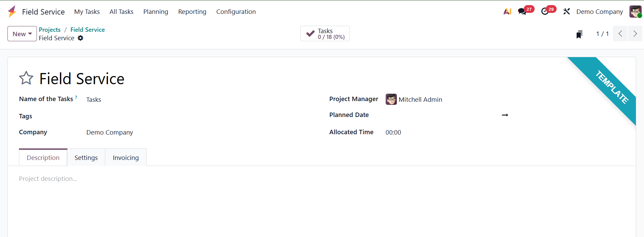Follow the Projects breadcrumb link
This screenshot has height=237, width=644.
(x=50, y=30)
